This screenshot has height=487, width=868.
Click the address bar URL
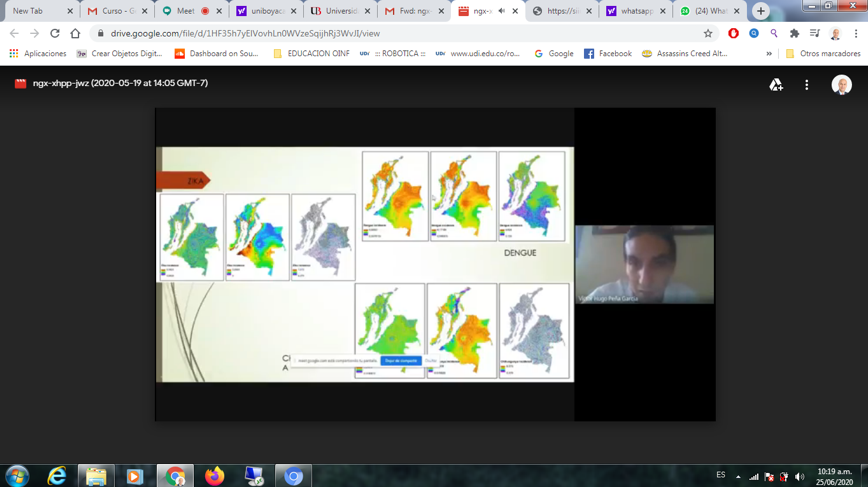245,33
